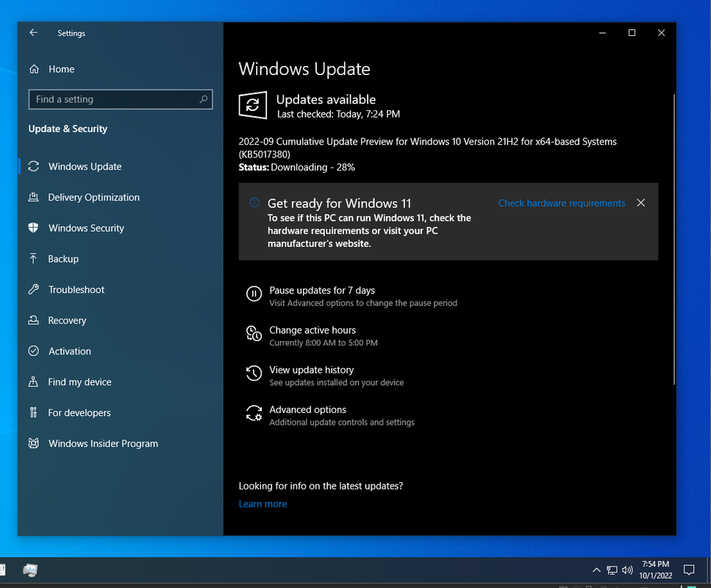Open the Action Center notification icon
This screenshot has height=588, width=711.
(x=689, y=570)
